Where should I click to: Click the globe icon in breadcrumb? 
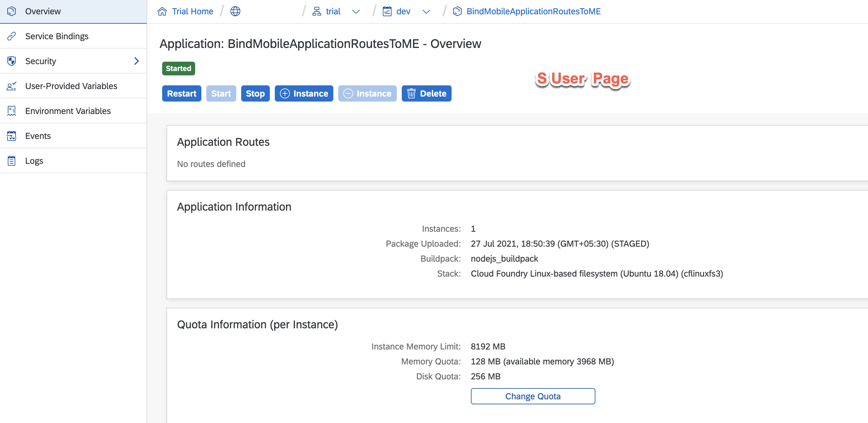(x=235, y=12)
